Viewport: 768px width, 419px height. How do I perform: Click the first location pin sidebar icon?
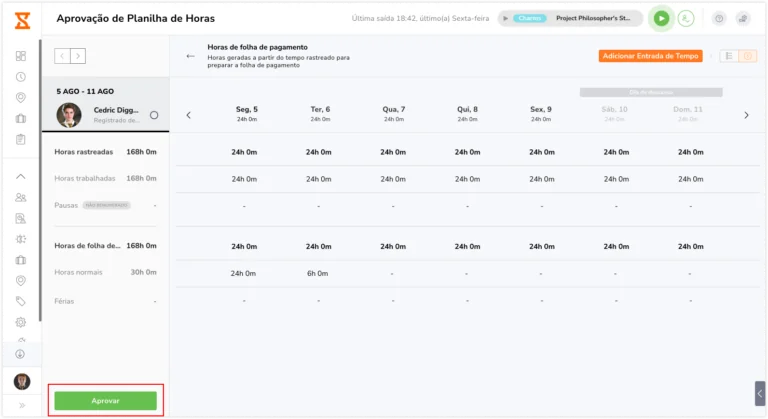pos(21,98)
